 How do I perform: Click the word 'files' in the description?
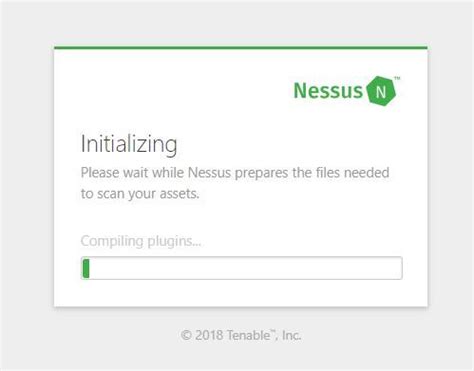328,173
